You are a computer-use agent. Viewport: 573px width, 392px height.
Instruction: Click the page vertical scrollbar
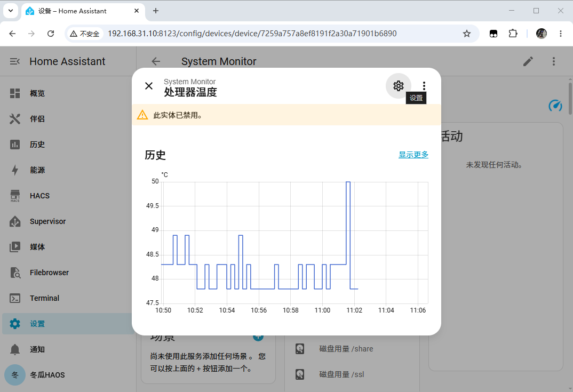coord(570,99)
